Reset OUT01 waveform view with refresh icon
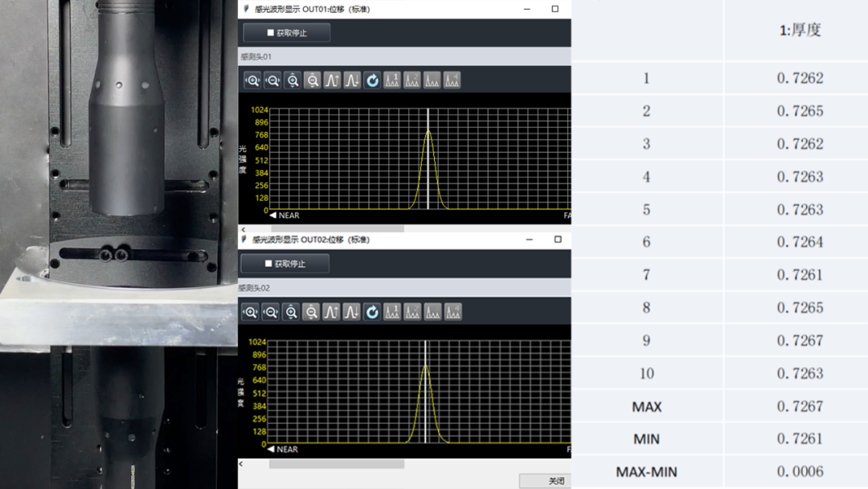This screenshot has height=489, width=868. click(x=372, y=80)
